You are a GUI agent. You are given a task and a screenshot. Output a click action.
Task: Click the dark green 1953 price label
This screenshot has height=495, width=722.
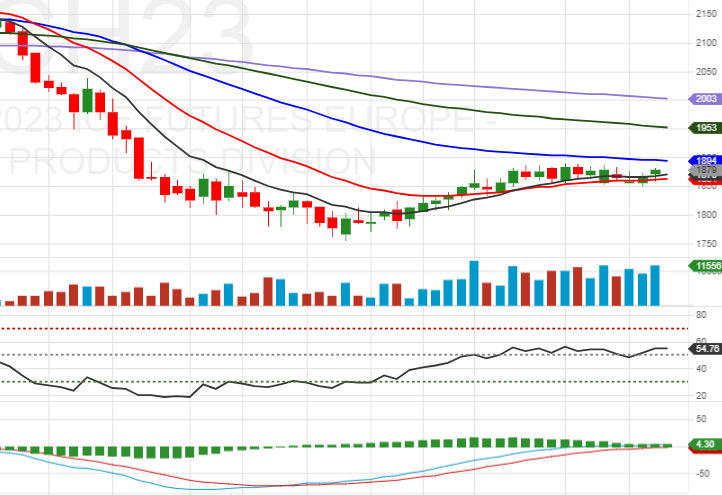click(x=705, y=128)
